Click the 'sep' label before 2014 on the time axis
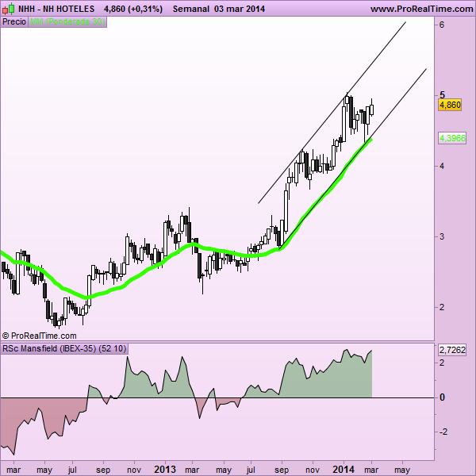 [282, 470]
